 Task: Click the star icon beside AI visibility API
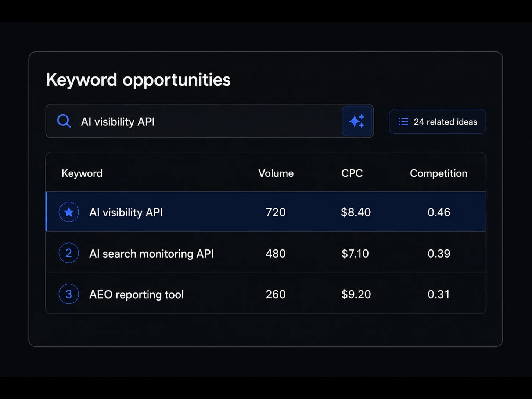point(69,212)
